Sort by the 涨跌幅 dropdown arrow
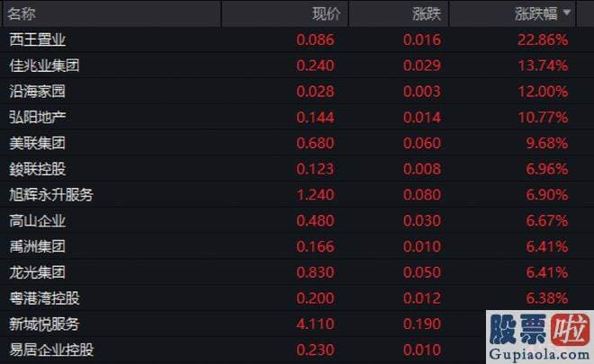 pyautogui.click(x=567, y=13)
